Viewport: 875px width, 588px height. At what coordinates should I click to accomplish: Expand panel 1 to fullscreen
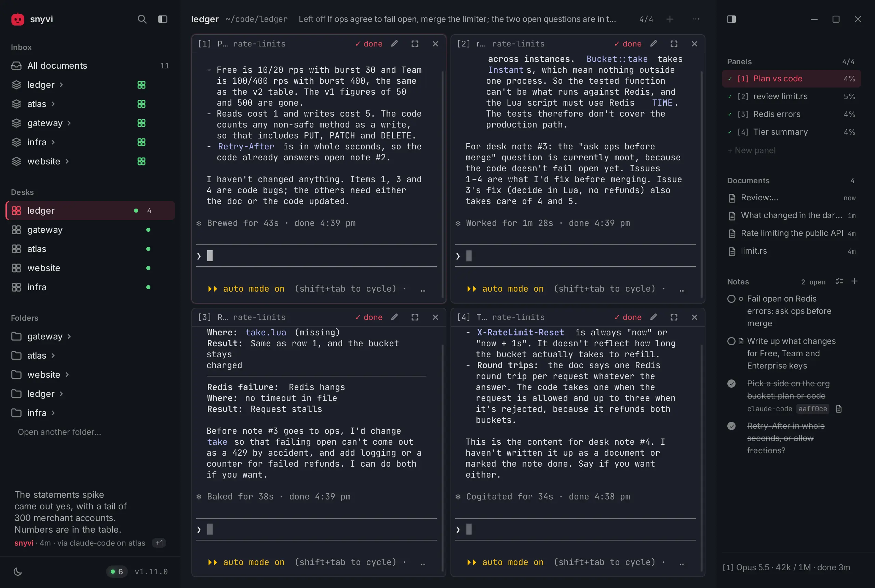pos(415,44)
